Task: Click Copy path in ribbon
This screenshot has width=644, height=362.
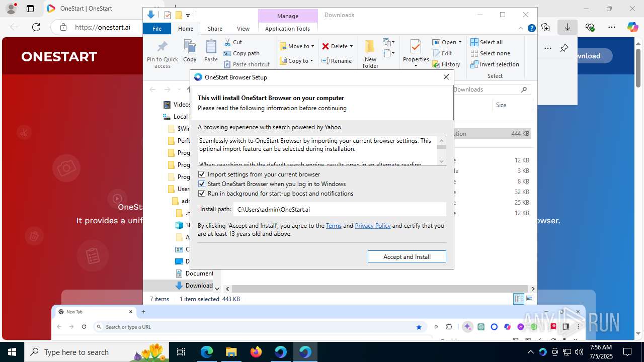Action: point(242,53)
